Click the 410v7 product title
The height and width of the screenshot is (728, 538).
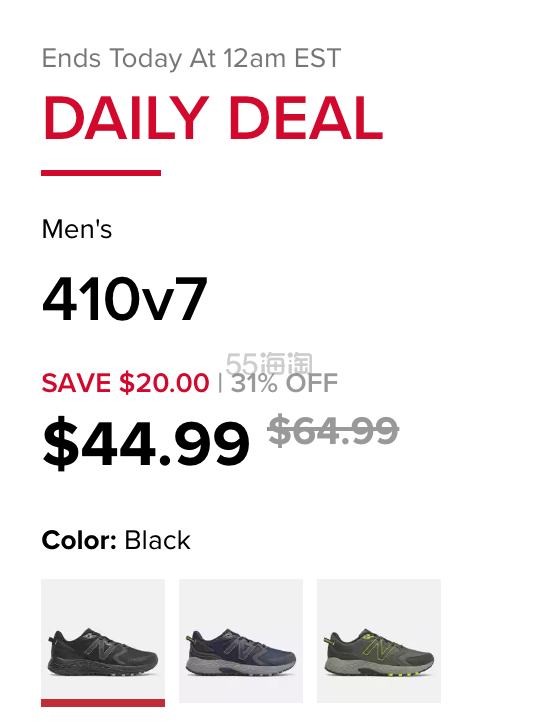point(124,298)
